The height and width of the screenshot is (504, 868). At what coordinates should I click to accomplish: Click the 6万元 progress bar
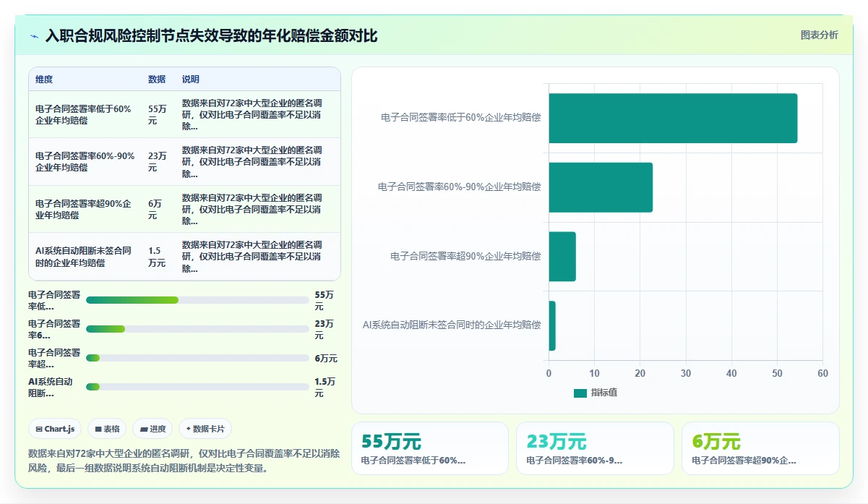point(197,358)
